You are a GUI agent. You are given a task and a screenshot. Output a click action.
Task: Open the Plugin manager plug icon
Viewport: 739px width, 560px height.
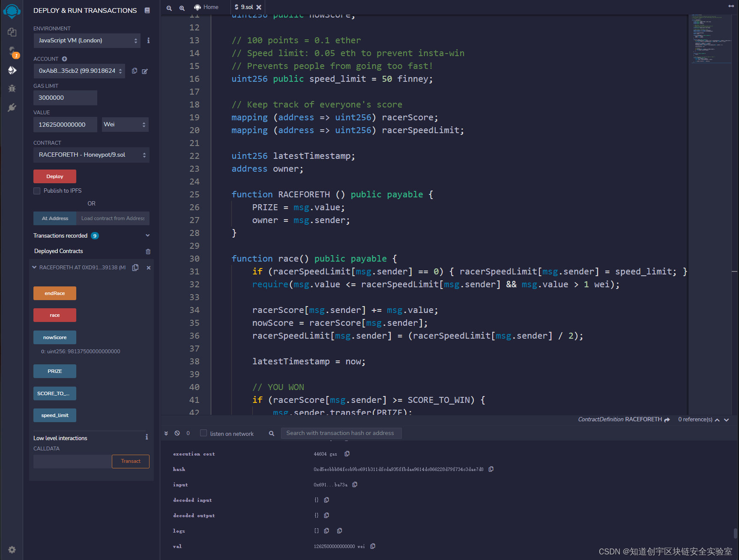(12, 107)
